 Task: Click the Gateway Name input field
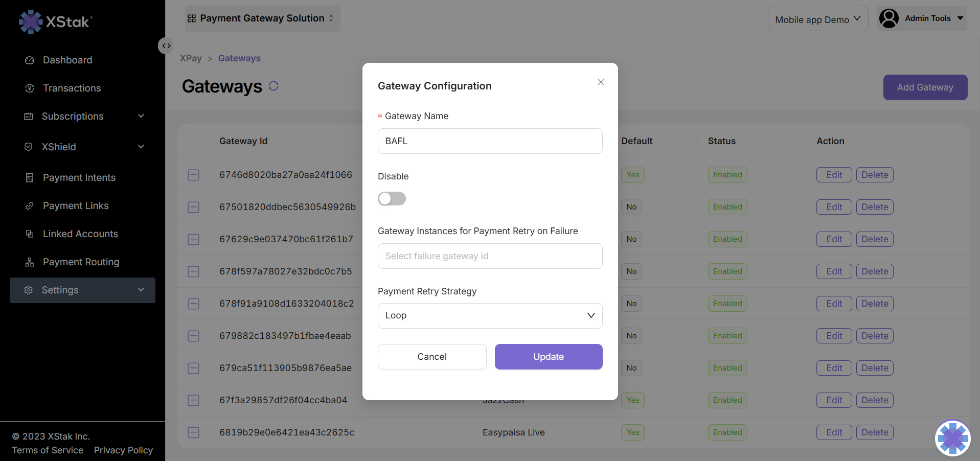(x=490, y=141)
